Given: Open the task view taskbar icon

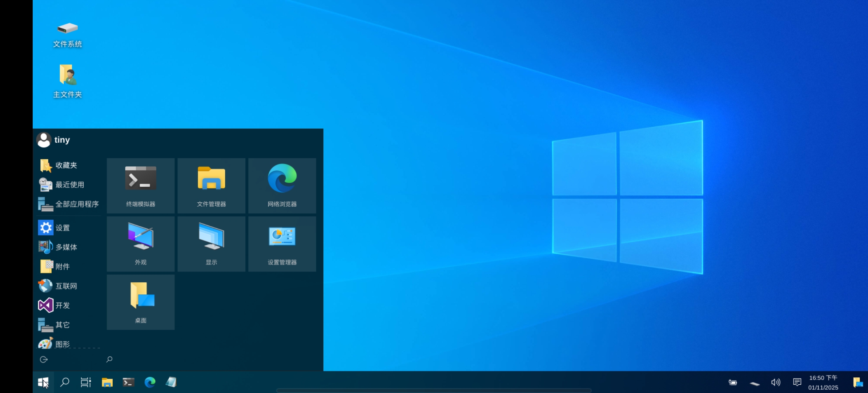Looking at the screenshot, I should click(86, 382).
